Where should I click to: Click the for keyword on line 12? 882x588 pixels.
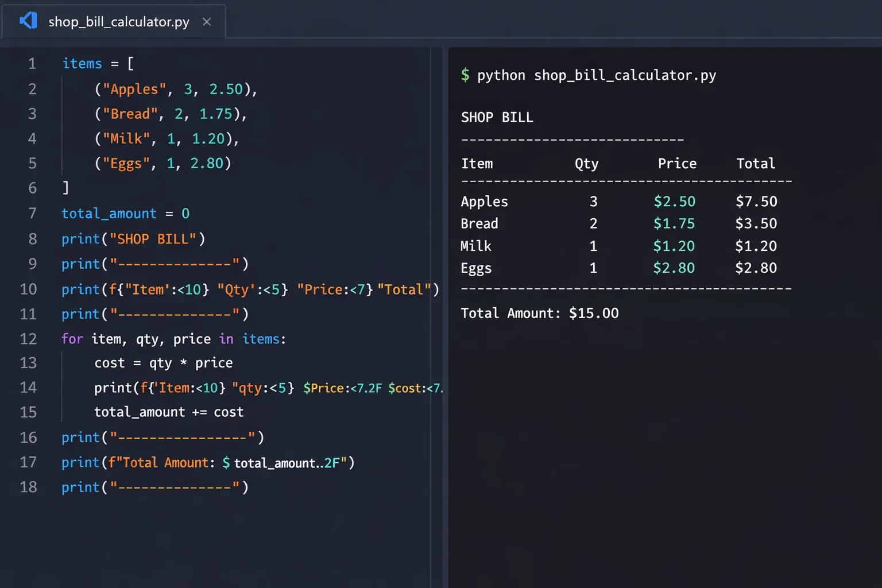tap(72, 339)
